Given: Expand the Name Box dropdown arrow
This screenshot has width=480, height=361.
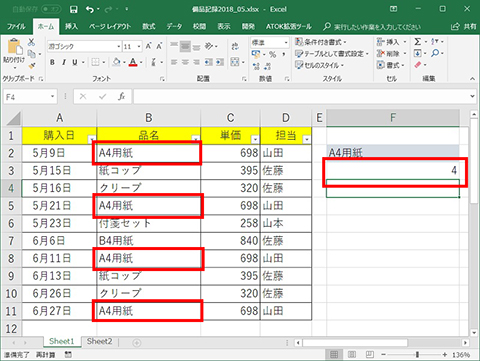Looking at the screenshot, I should click(x=52, y=97).
